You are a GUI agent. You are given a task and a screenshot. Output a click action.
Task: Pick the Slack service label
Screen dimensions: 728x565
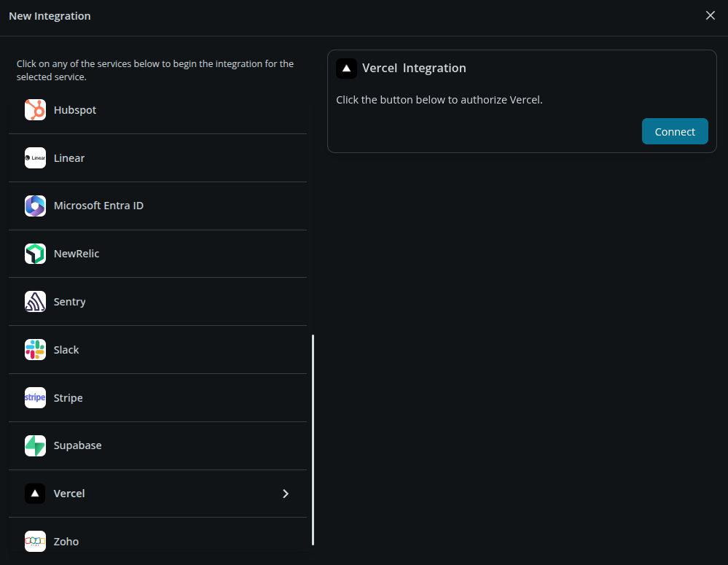[66, 350]
